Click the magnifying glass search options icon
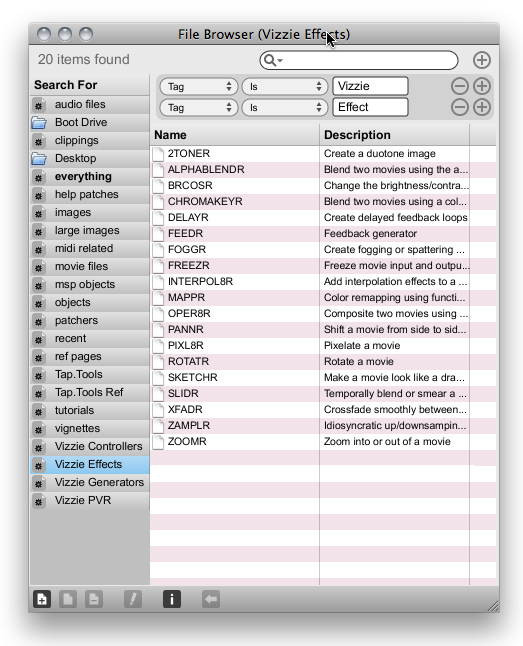The image size is (523, 646). point(272,60)
